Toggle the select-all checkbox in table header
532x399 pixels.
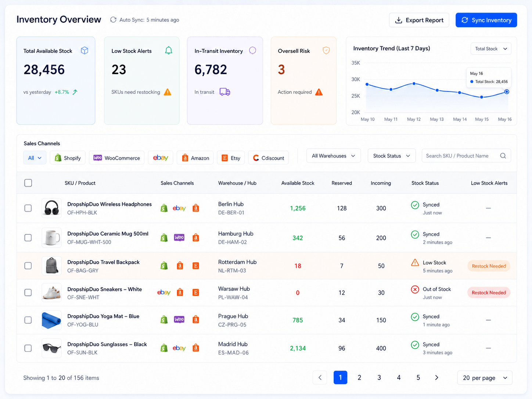click(x=28, y=183)
